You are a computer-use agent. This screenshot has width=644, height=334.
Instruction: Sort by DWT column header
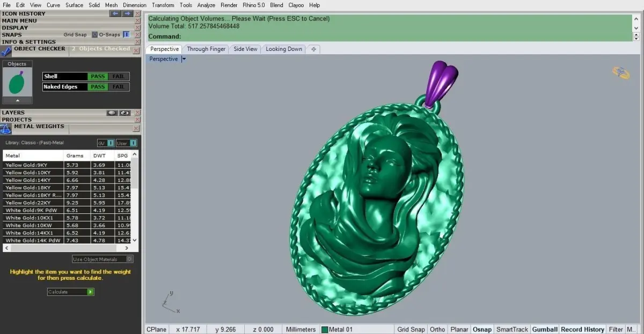102,155
